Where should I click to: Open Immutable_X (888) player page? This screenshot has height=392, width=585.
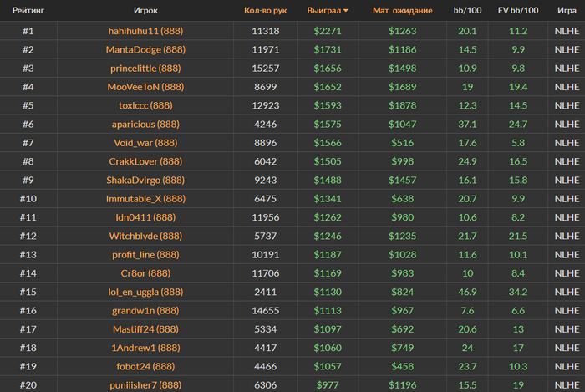(145, 199)
